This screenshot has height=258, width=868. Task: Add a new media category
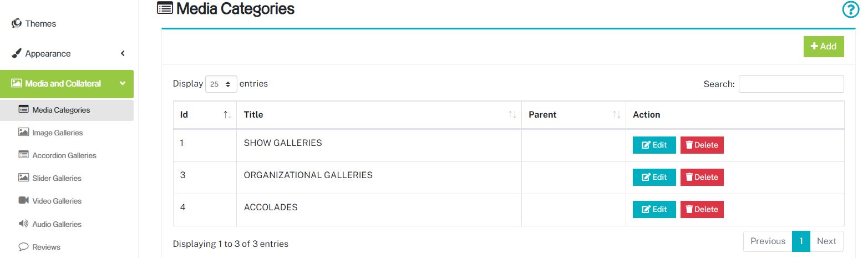click(824, 47)
